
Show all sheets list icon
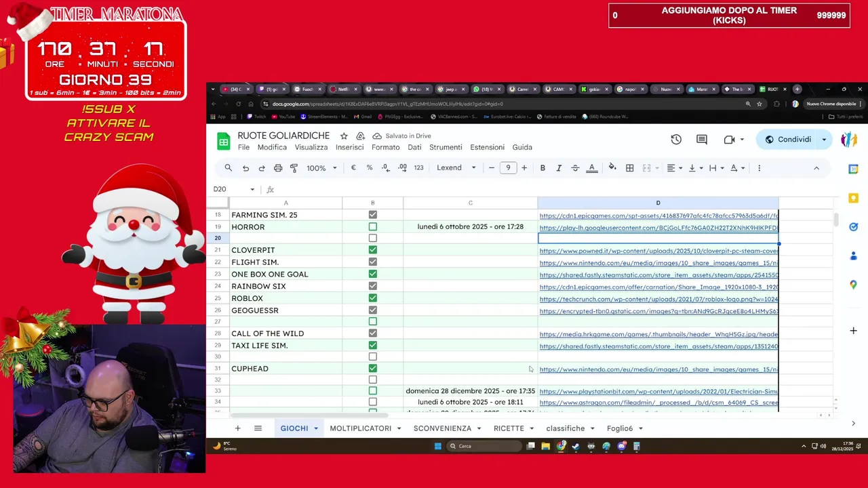click(258, 428)
